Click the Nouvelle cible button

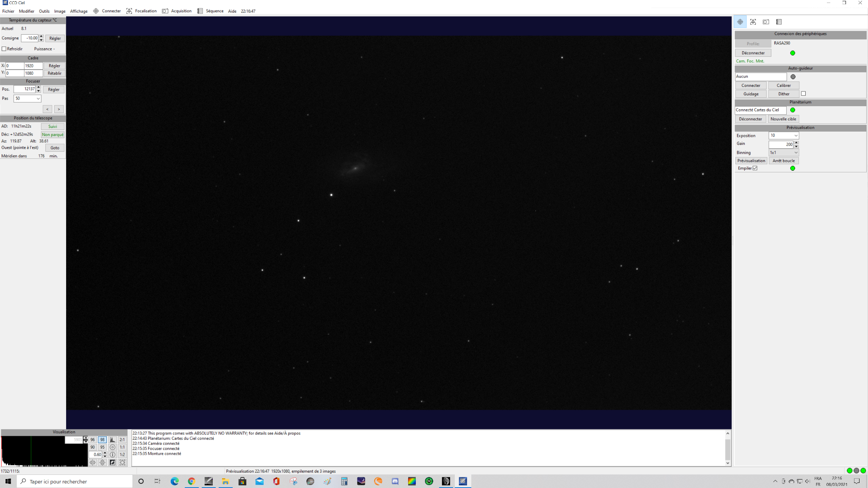(783, 119)
